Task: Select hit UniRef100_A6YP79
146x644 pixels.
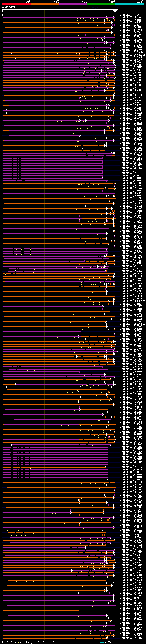Action: (131, 273)
